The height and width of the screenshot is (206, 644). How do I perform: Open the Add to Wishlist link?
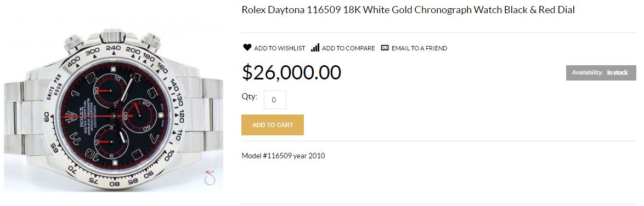click(x=279, y=48)
